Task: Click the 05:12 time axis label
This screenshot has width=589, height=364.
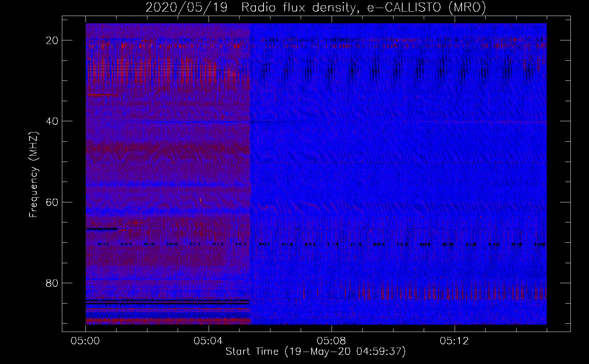Action: [x=454, y=341]
